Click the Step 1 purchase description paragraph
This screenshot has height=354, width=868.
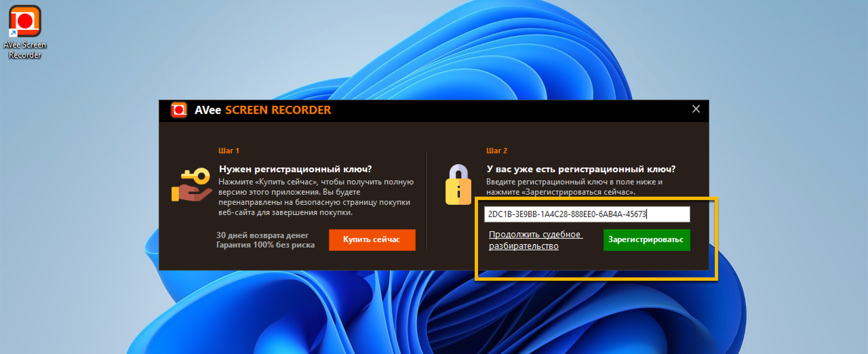point(316,197)
